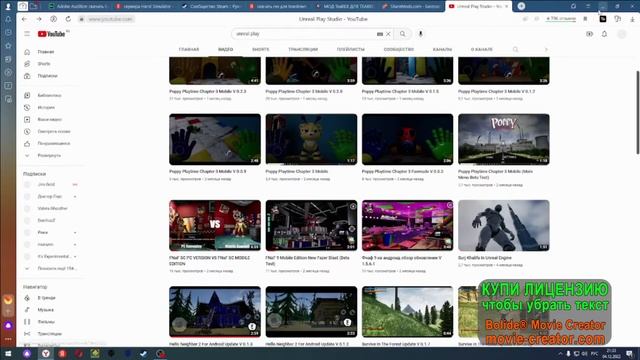Open the Valera Ghosther subscription channel
The height and width of the screenshot is (360, 640).
click(51, 209)
